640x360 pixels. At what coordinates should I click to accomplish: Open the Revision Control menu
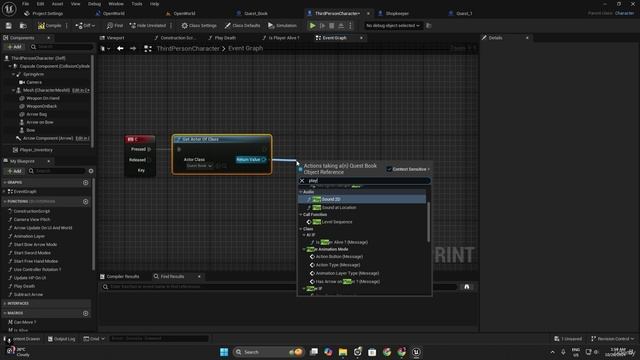coord(612,339)
